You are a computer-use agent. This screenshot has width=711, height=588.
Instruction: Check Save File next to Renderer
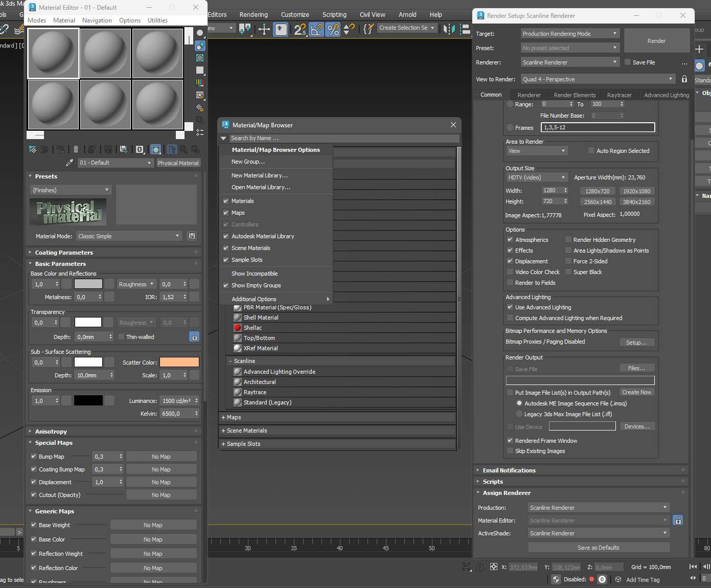[x=628, y=62]
